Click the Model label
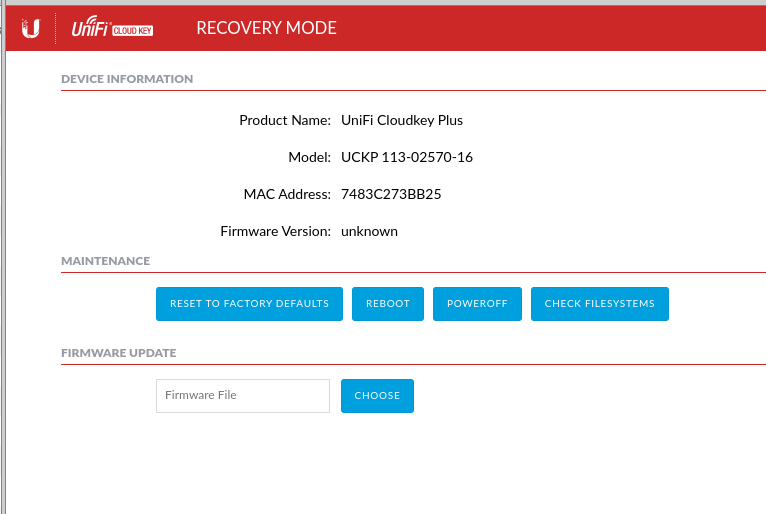Image resolution: width=766 pixels, height=514 pixels. coord(309,157)
